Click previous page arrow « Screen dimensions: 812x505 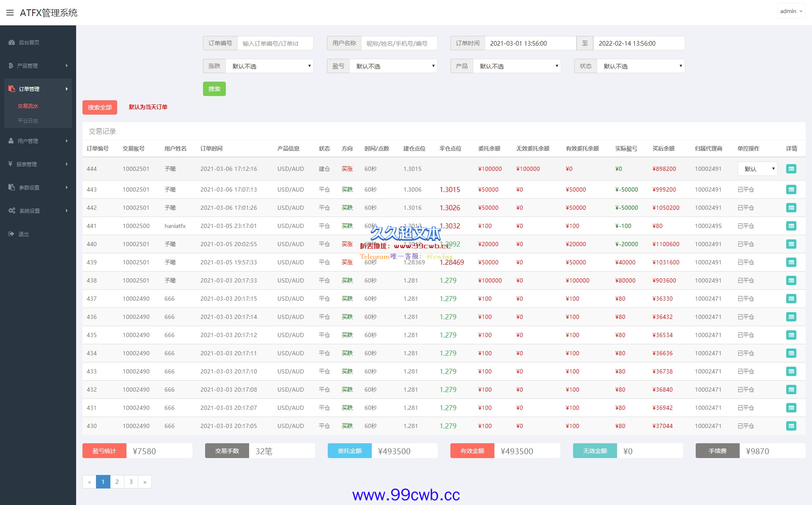tap(89, 482)
